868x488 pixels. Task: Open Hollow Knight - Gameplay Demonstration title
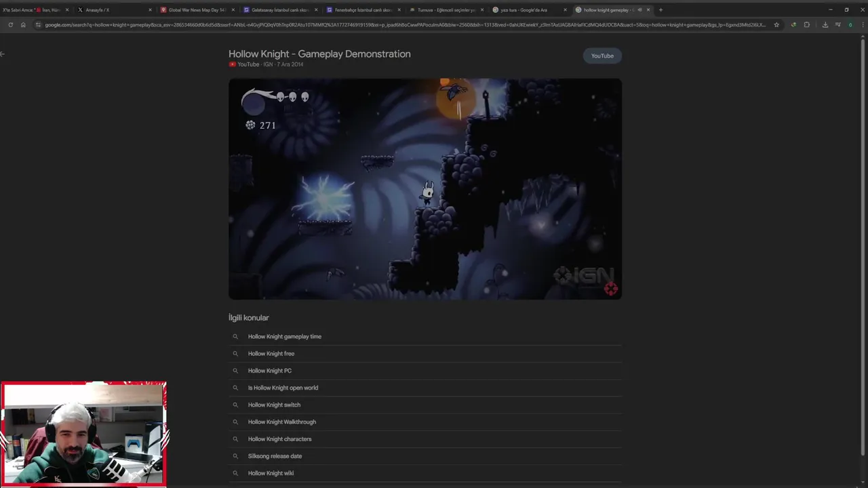pyautogui.click(x=319, y=54)
